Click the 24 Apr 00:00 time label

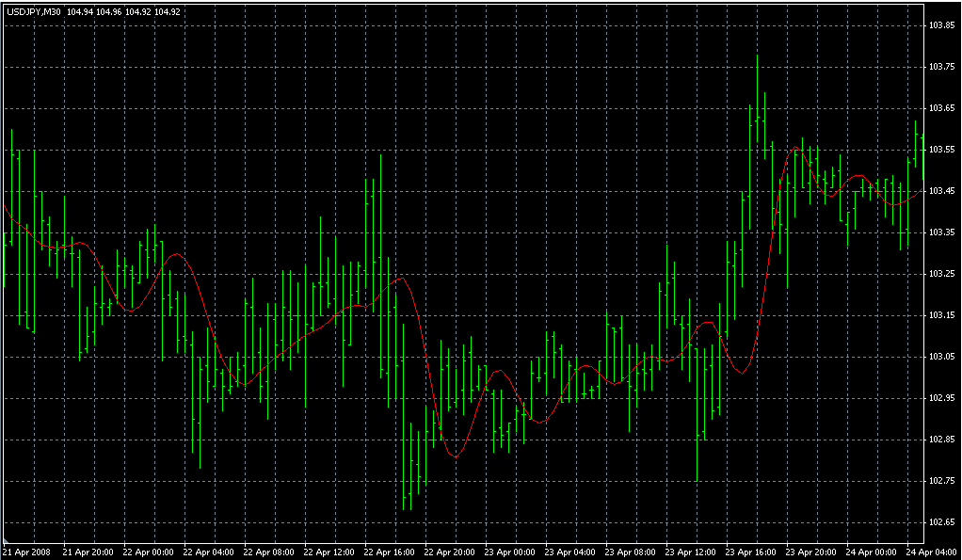pyautogui.click(x=871, y=552)
